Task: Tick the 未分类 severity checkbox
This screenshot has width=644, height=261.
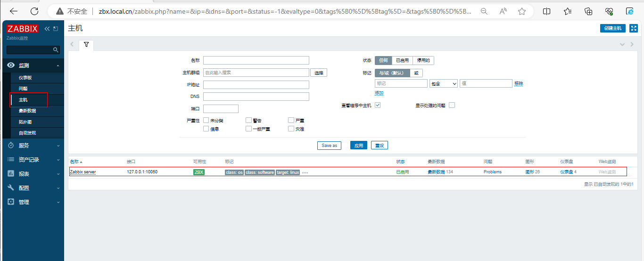Action: [206, 121]
